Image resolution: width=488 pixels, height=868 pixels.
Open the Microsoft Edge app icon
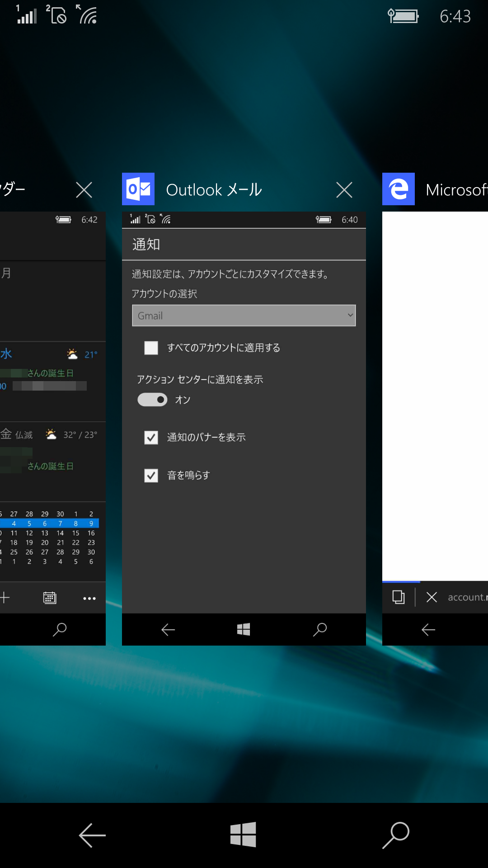[399, 189]
